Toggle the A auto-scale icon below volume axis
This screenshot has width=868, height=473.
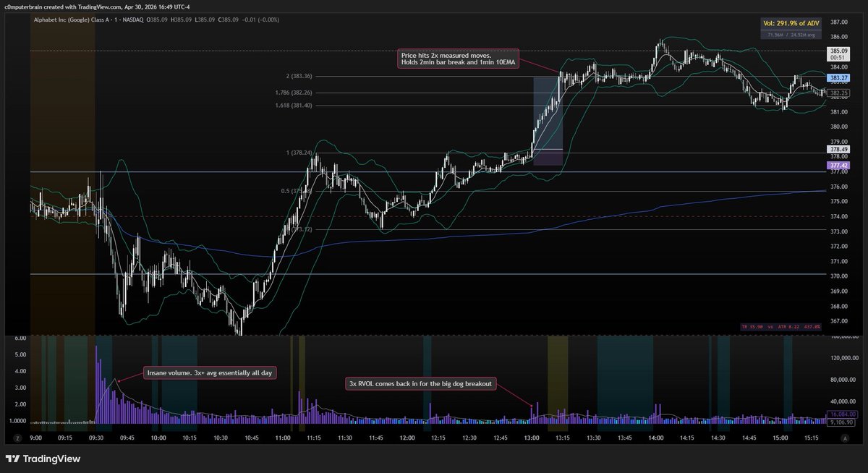click(846, 438)
